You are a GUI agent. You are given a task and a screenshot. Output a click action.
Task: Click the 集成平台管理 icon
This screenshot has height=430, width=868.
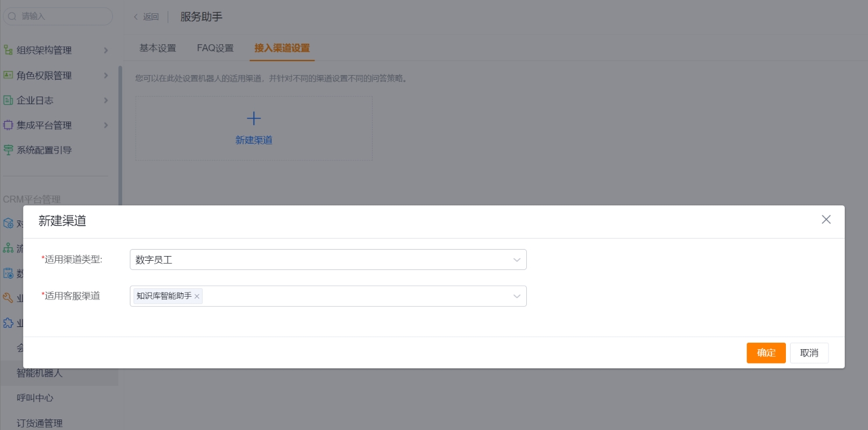(8, 125)
